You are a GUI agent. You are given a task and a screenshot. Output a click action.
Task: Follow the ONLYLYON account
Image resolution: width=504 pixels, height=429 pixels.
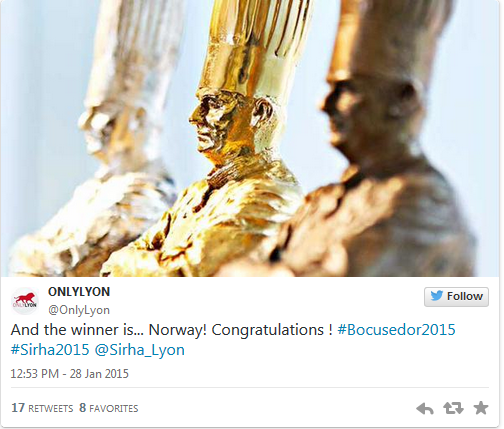pos(456,297)
